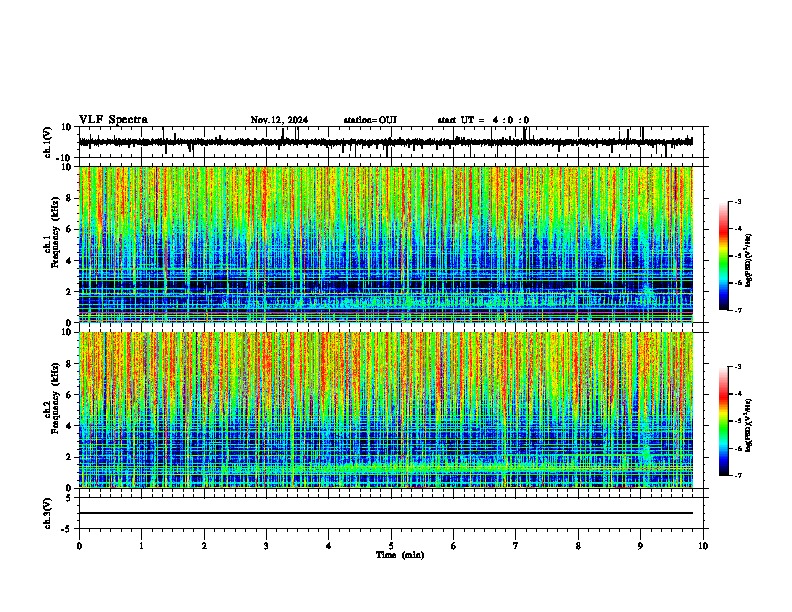
Task: Click time axis tick label "5"
Action: tap(391, 546)
